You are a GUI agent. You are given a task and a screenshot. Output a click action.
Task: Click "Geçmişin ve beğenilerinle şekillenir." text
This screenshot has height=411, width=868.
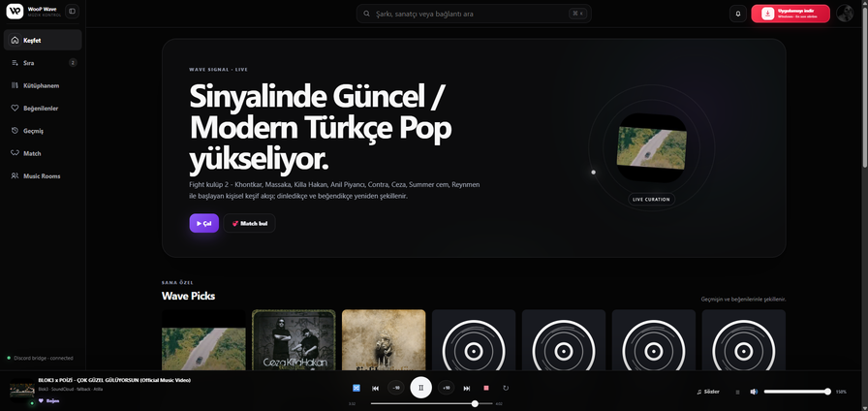pos(743,300)
